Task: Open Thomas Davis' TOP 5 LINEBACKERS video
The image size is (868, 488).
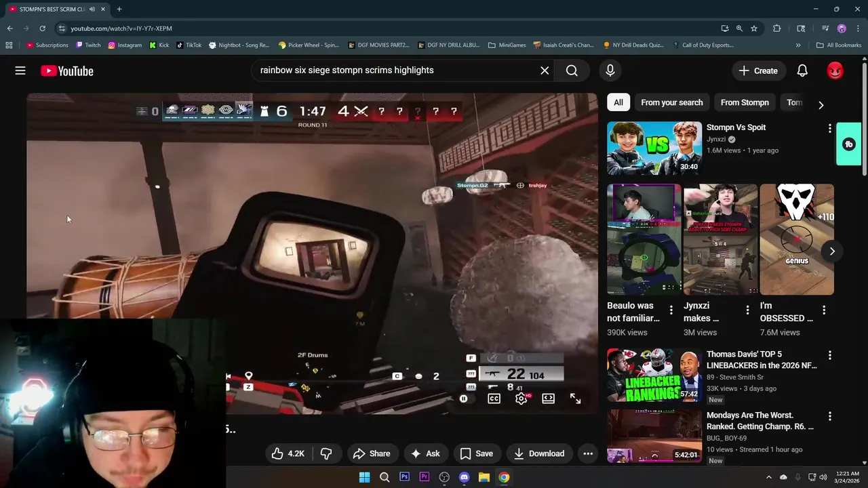Action: (654, 375)
